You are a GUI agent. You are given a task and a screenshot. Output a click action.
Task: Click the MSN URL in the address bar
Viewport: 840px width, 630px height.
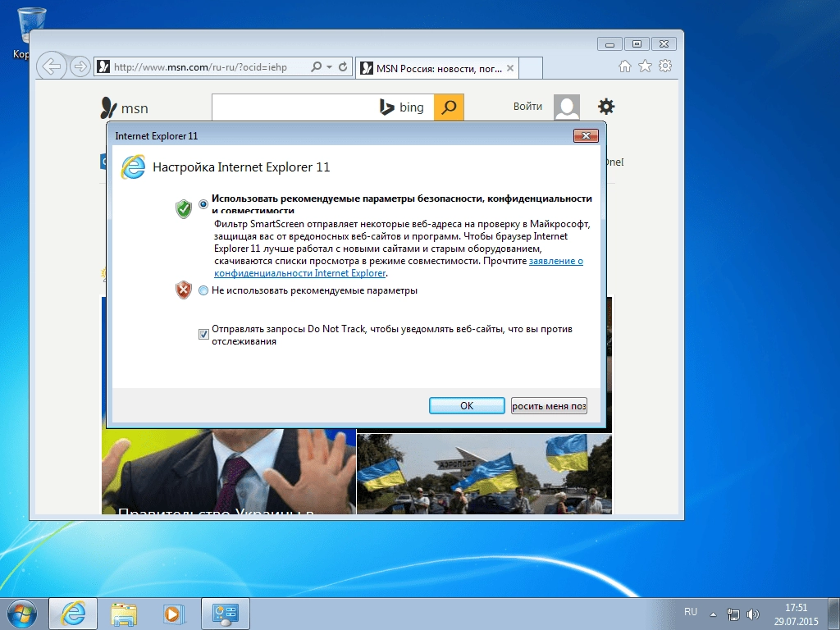(200, 67)
